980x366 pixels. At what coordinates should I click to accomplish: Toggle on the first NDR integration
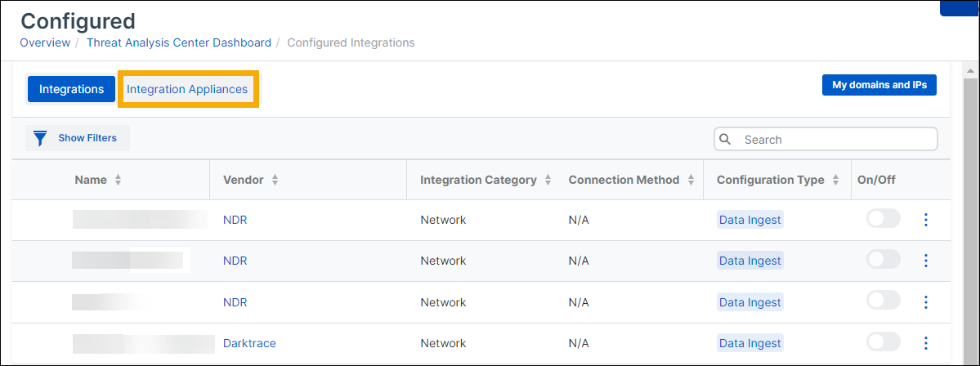[883, 219]
